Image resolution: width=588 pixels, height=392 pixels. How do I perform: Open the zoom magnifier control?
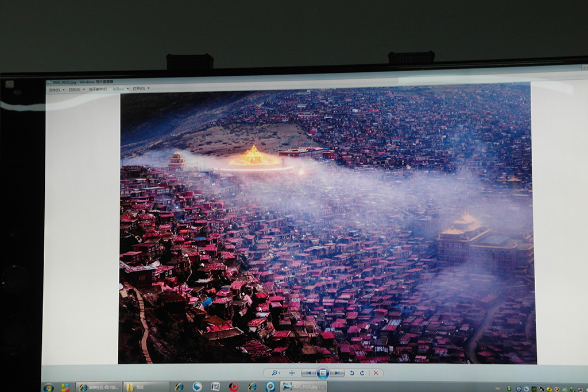pos(276,373)
